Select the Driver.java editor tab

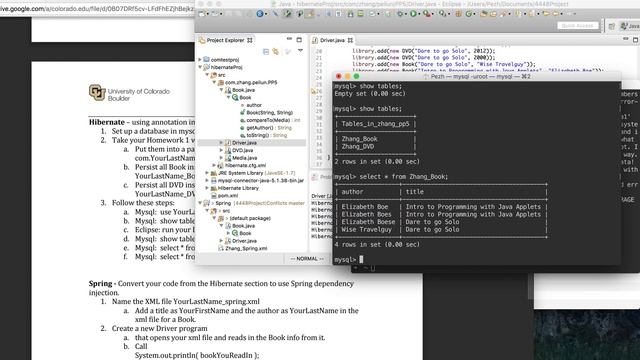332,40
